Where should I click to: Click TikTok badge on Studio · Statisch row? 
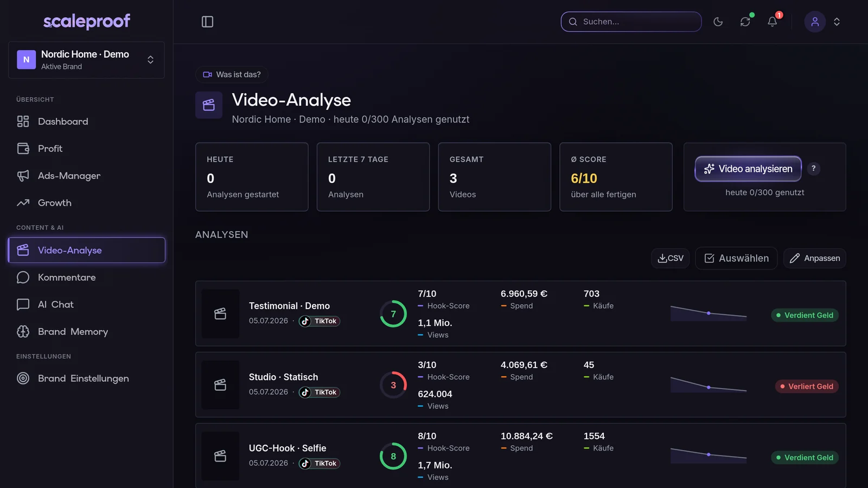(x=320, y=392)
